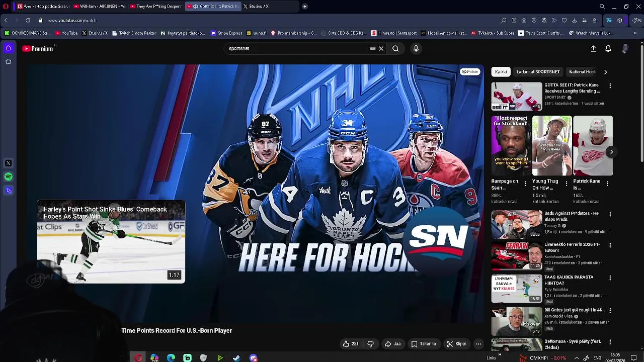
Task: Open the TVkaista - Sub Suora bookmark
Action: tap(493, 33)
